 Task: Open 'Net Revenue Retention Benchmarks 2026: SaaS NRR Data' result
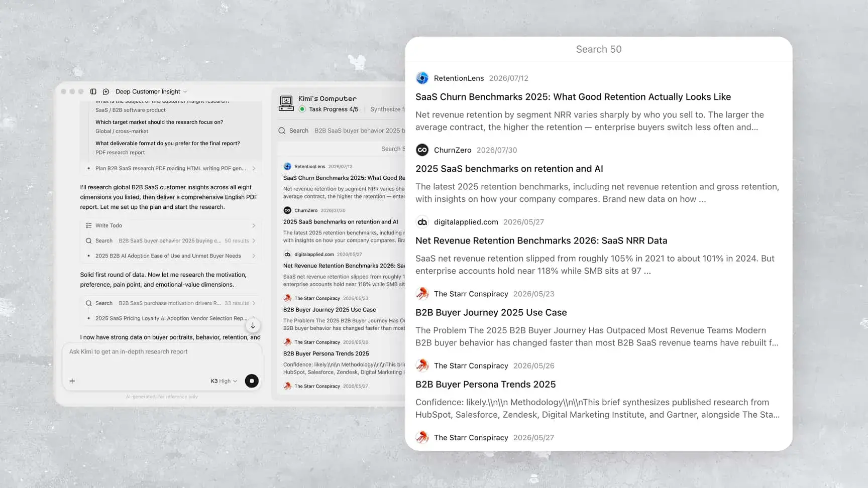click(x=541, y=240)
